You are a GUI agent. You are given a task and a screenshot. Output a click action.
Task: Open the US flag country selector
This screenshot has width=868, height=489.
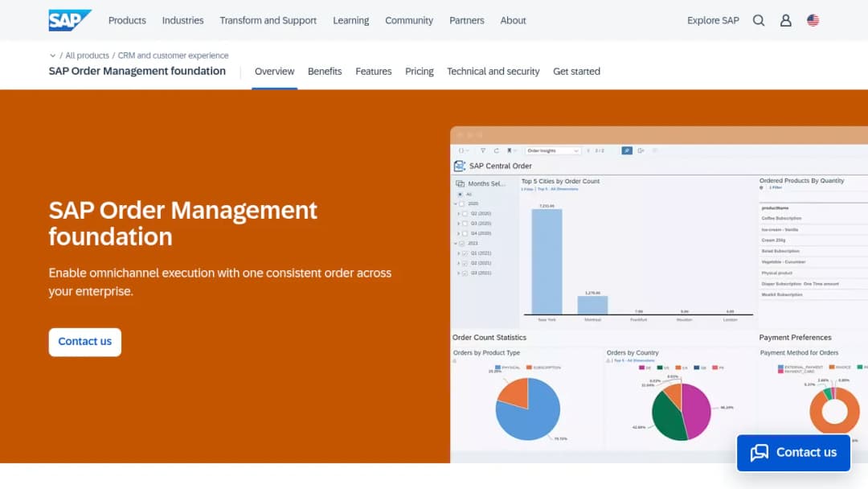(813, 20)
